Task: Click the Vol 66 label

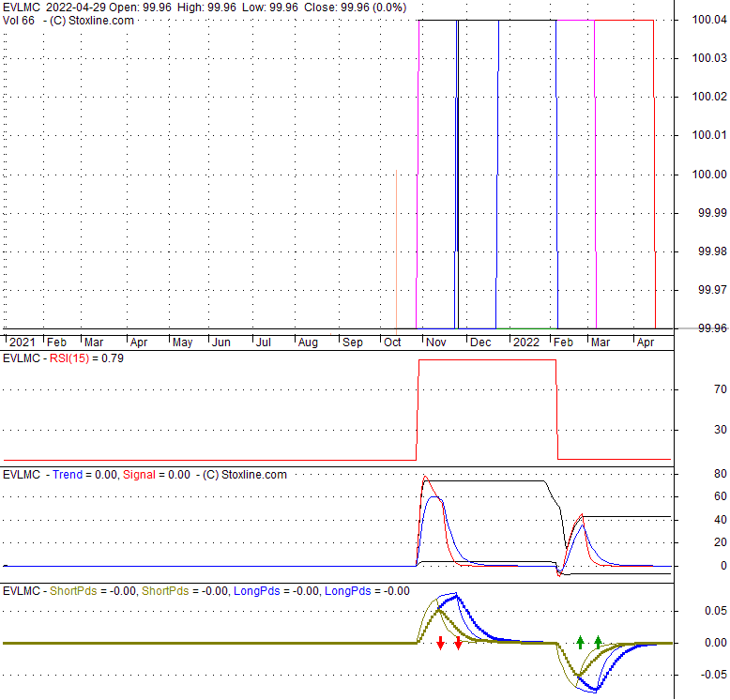Action: (x=19, y=21)
